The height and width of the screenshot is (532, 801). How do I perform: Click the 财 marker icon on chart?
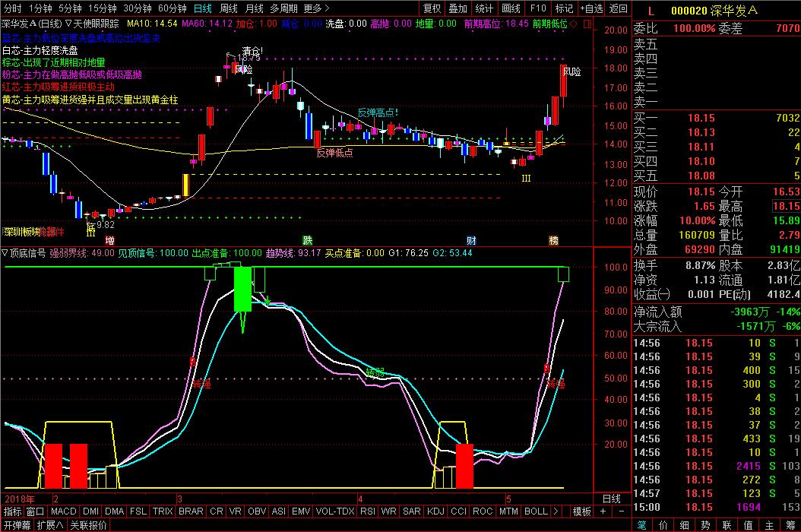[471, 240]
